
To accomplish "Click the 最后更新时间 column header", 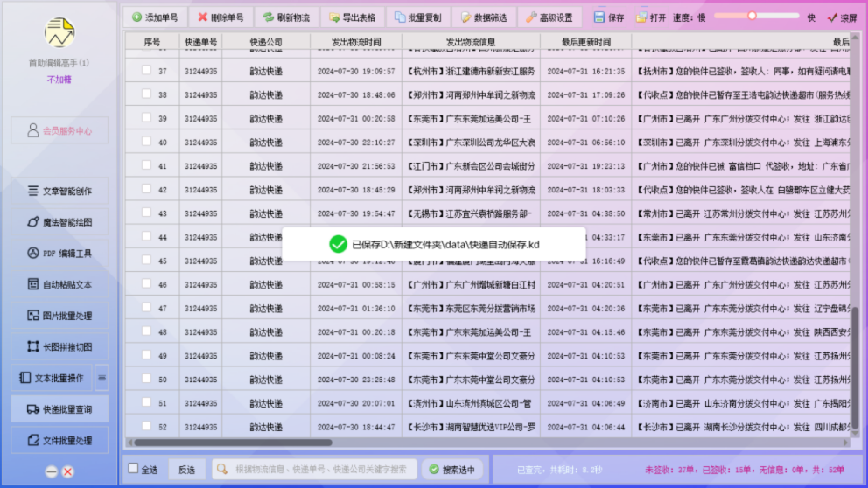I will (585, 42).
